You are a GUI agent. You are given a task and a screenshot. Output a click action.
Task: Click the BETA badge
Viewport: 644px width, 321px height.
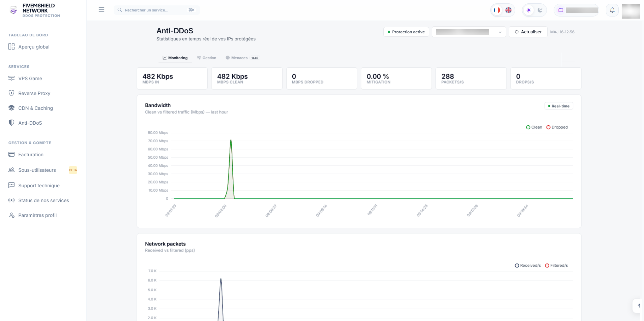click(x=73, y=170)
